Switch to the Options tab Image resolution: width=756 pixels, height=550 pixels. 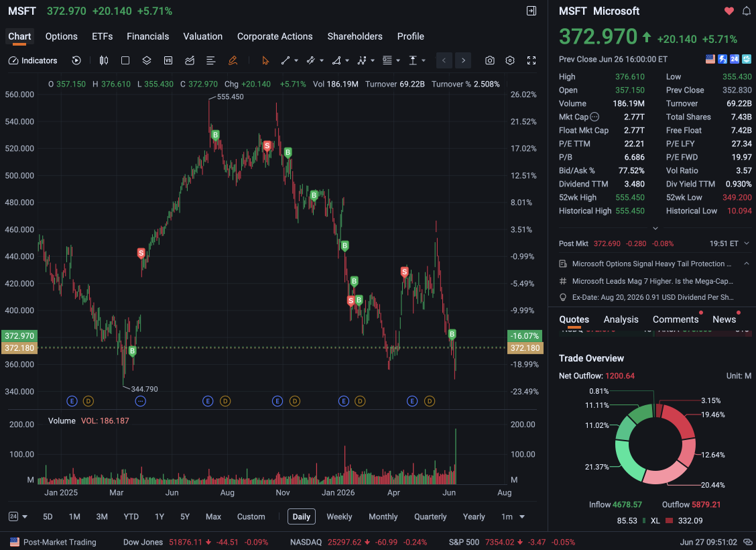pos(61,36)
